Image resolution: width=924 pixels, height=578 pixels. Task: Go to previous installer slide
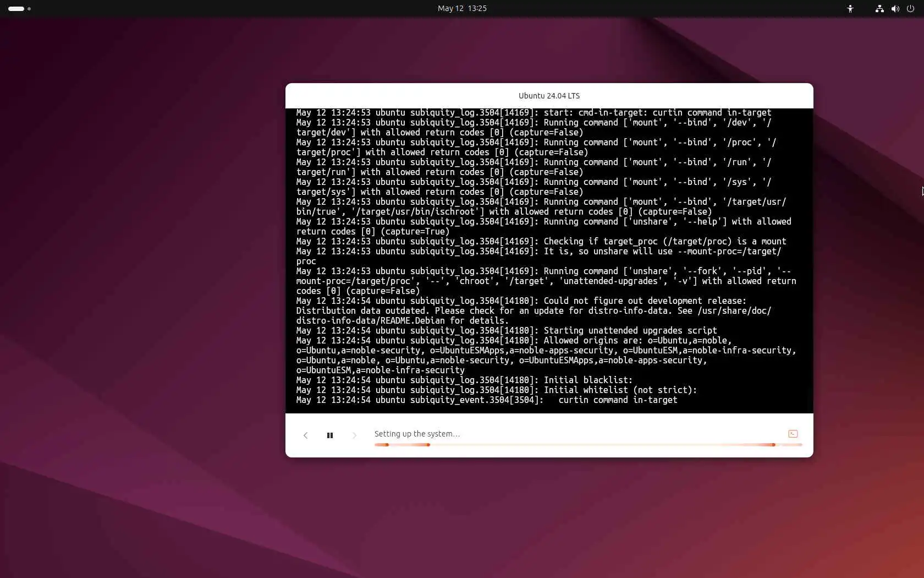point(306,435)
